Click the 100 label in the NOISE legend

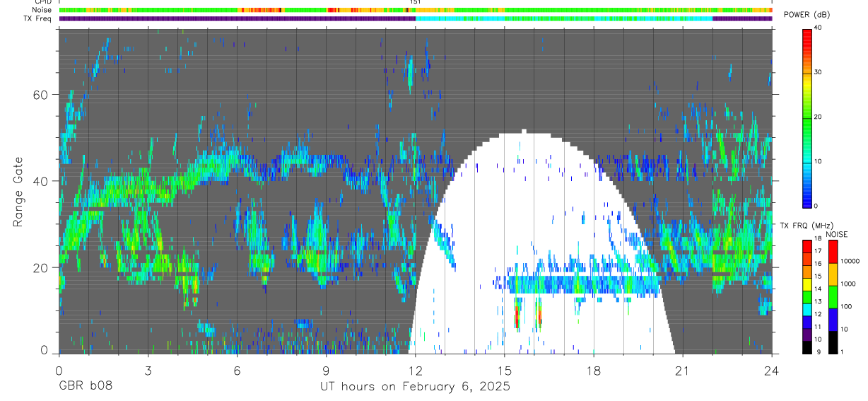(x=846, y=306)
